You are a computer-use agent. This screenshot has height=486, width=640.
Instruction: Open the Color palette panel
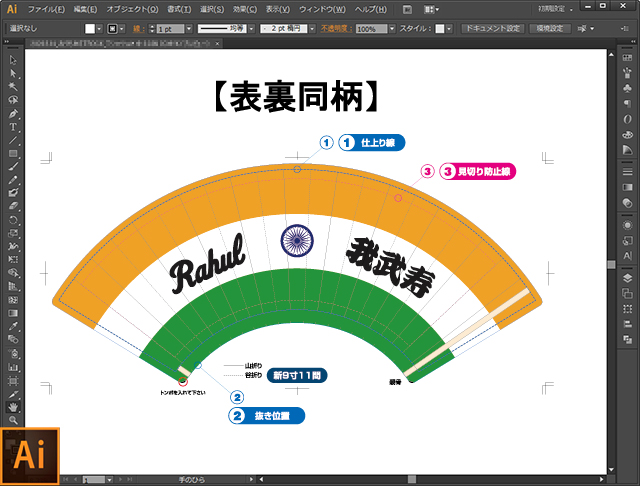tap(627, 134)
